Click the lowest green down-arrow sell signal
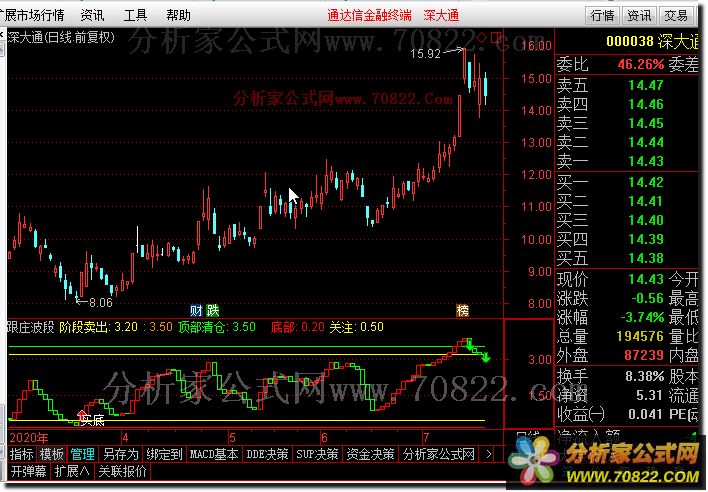 click(x=486, y=358)
